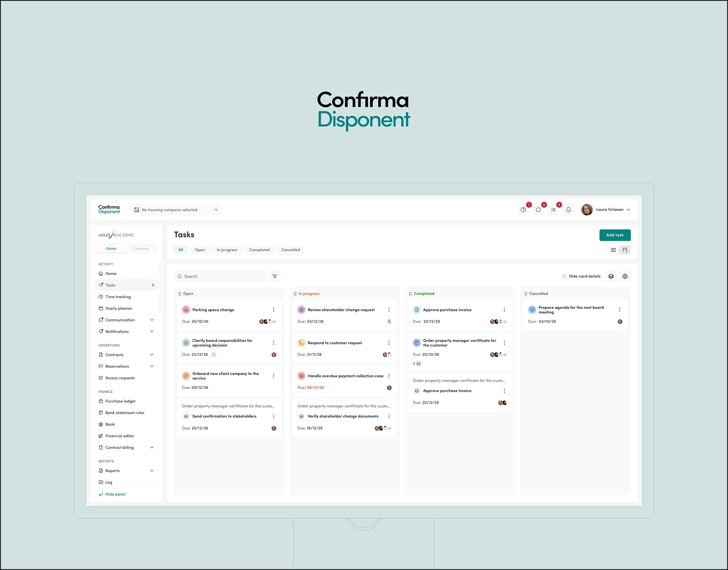Click assignee avatars on Parking space change
The width and height of the screenshot is (728, 570).
click(267, 321)
